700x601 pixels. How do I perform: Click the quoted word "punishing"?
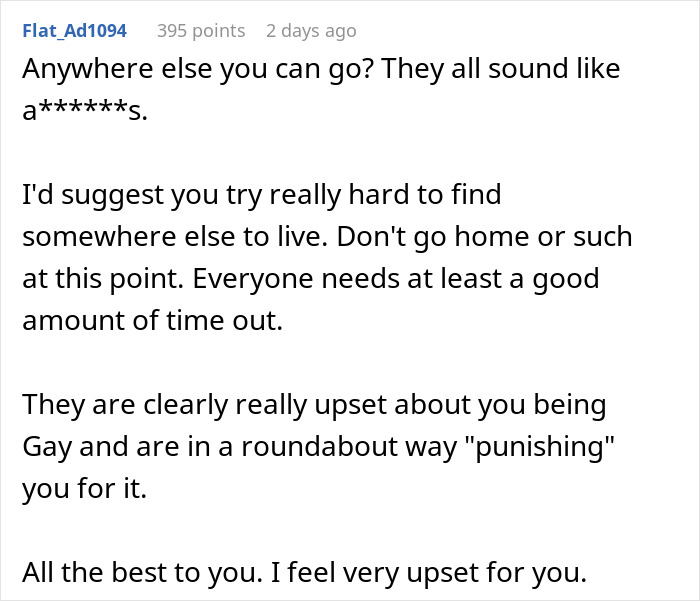[x=521, y=446]
